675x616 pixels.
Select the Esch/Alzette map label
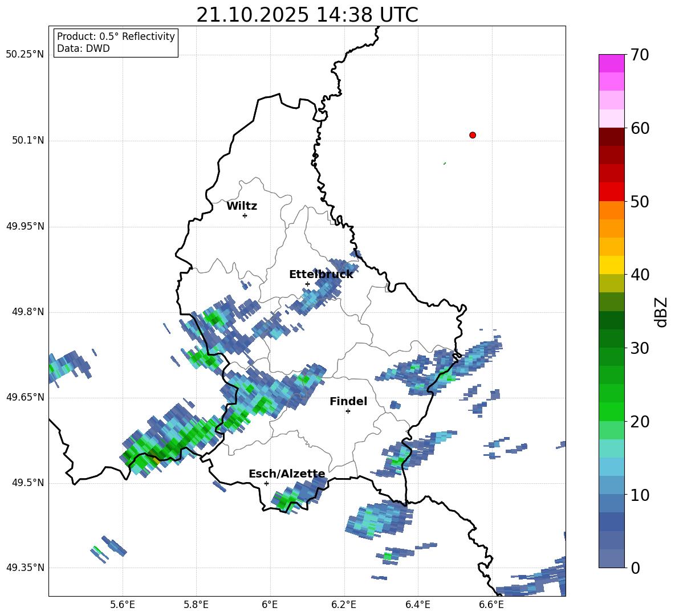point(287,474)
